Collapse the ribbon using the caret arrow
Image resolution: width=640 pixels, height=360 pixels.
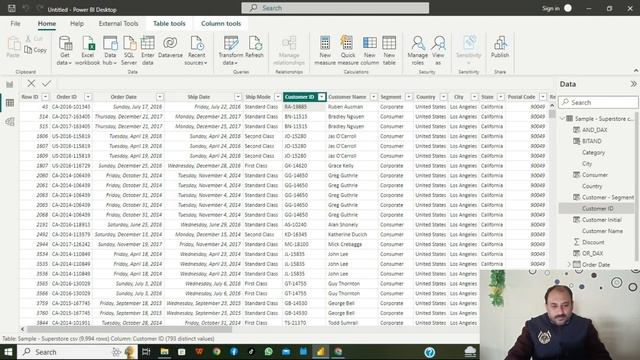point(636,71)
